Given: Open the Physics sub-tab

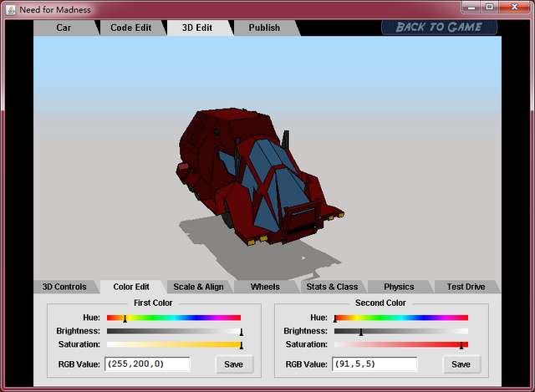Looking at the screenshot, I should click(x=399, y=287).
